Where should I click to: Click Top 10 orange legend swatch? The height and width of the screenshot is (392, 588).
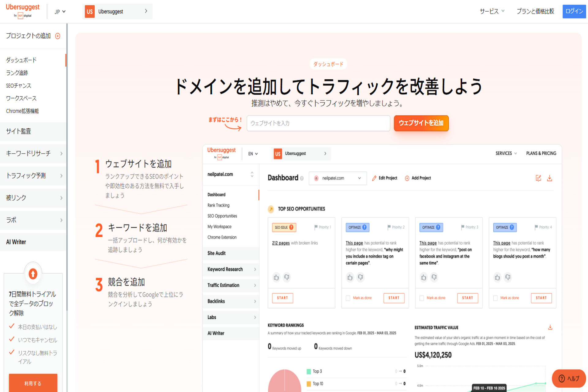coord(309,384)
